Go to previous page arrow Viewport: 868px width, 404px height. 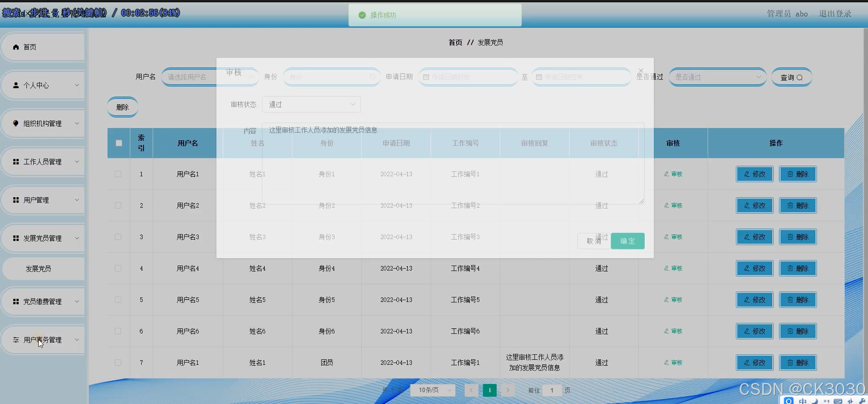click(471, 390)
